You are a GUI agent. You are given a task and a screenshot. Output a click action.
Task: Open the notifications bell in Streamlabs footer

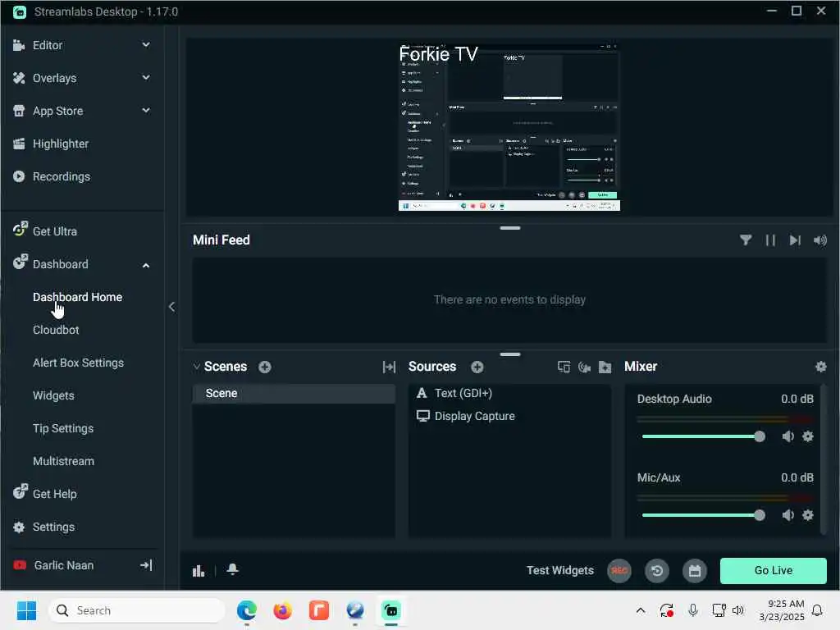tap(232, 569)
